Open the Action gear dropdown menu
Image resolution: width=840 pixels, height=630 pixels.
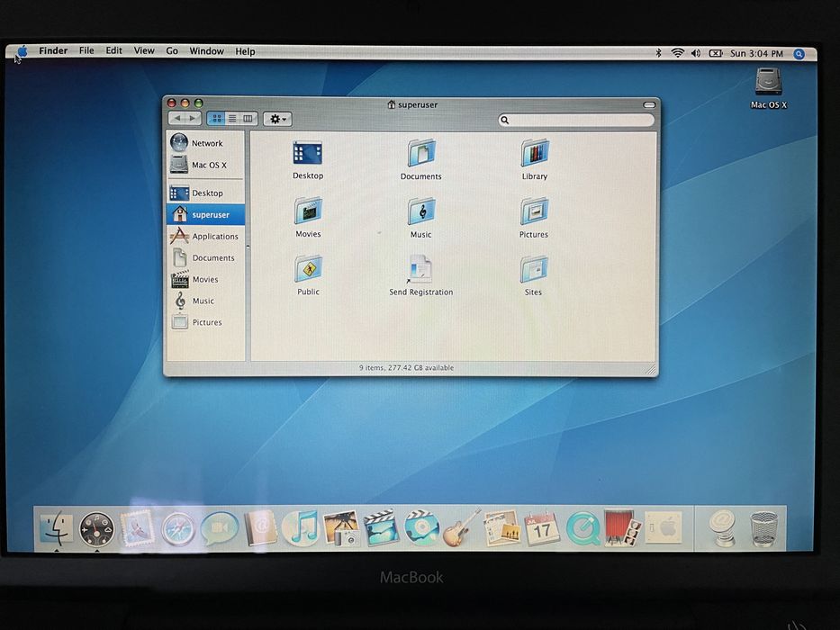(277, 119)
